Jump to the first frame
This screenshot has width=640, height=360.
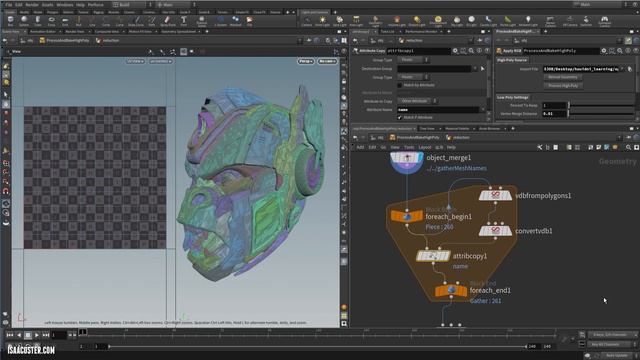tap(10, 335)
